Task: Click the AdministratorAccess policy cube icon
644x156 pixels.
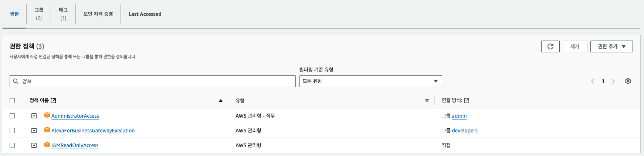Action: coord(47,115)
